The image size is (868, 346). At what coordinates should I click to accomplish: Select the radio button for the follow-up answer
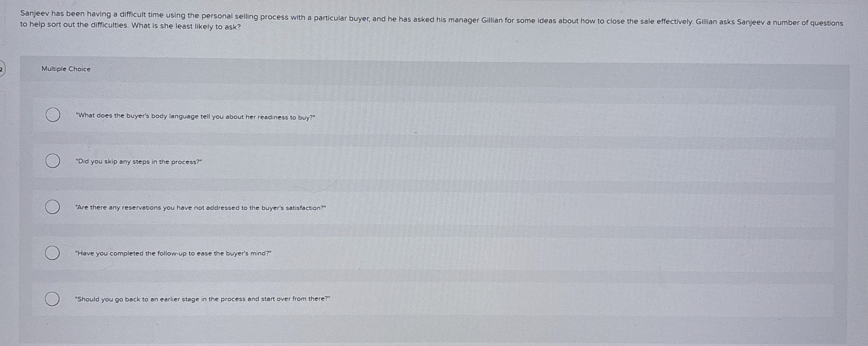52,253
